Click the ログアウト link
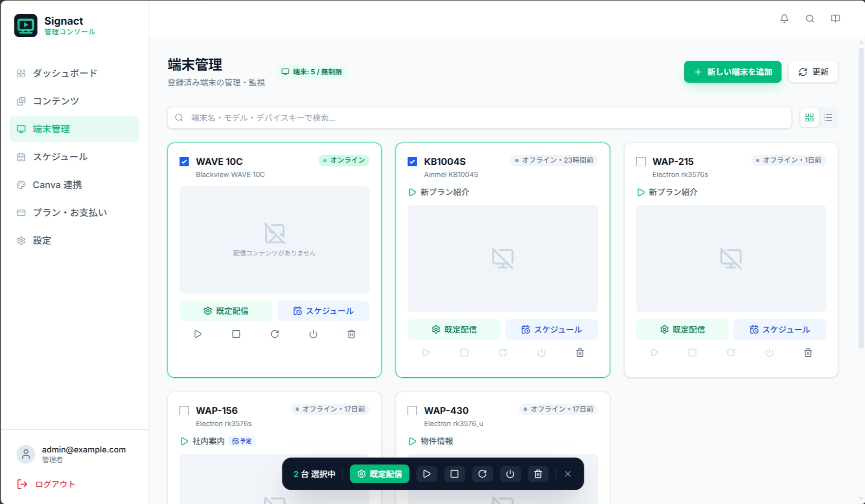The height and width of the screenshot is (504, 865). point(46,484)
